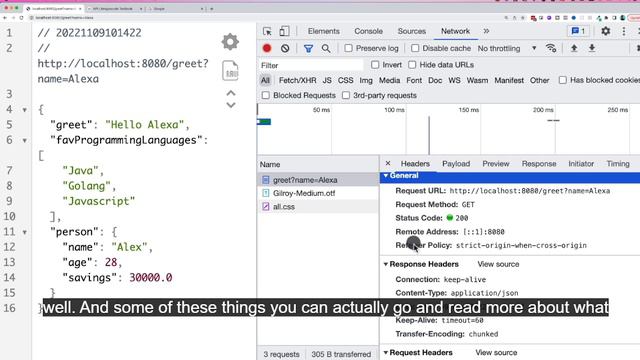
Task: Click greet?name=Alexa request file icon
Action: (x=266, y=180)
